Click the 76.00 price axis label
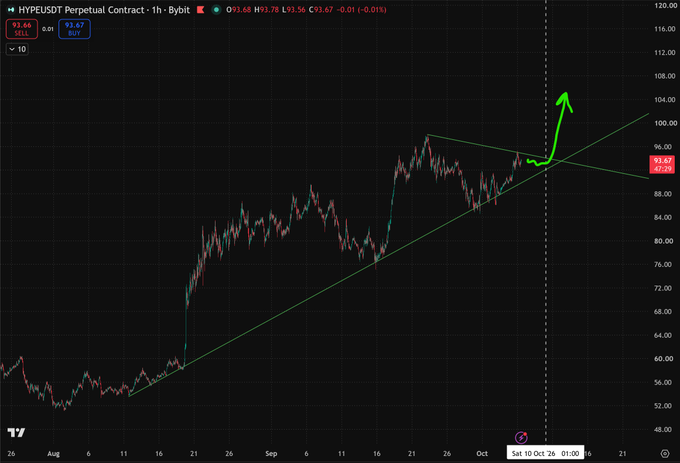 664,264
